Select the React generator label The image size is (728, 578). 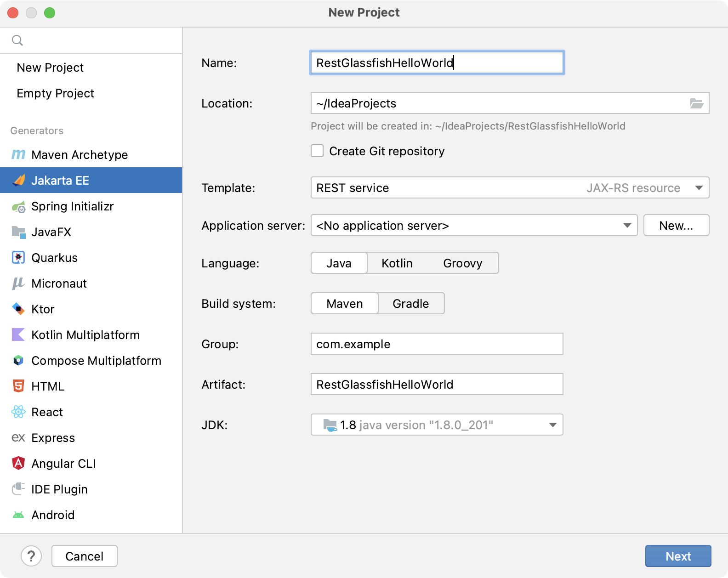coord(47,412)
